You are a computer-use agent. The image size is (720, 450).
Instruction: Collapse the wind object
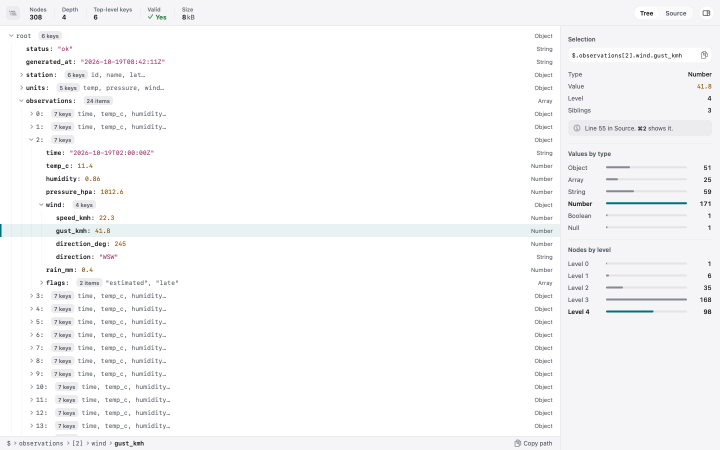[41, 205]
